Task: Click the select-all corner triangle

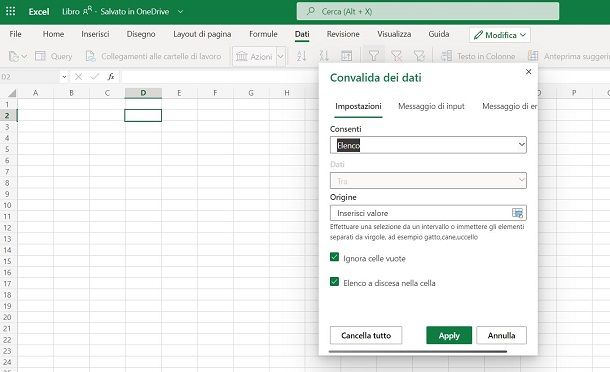Action: 12,93
